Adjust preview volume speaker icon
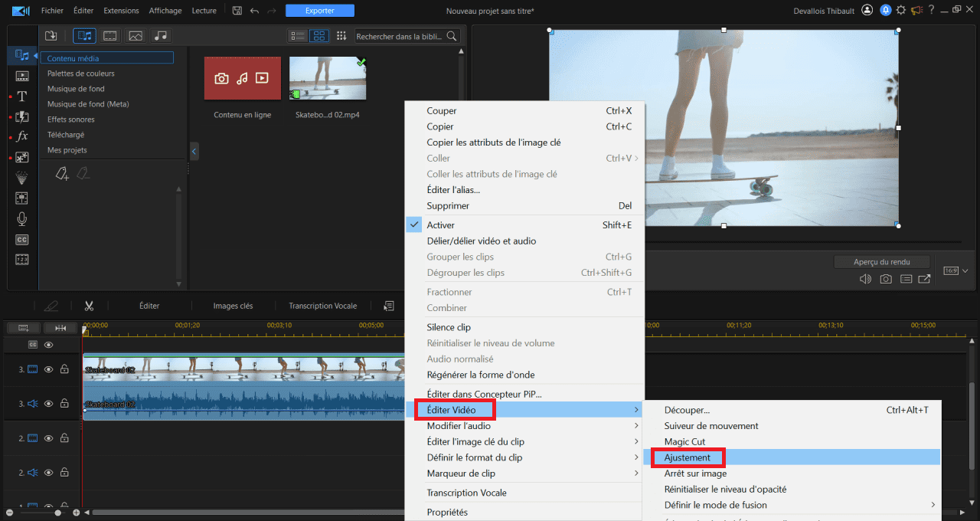Screen dimensions: 980x521 [x=865, y=279]
